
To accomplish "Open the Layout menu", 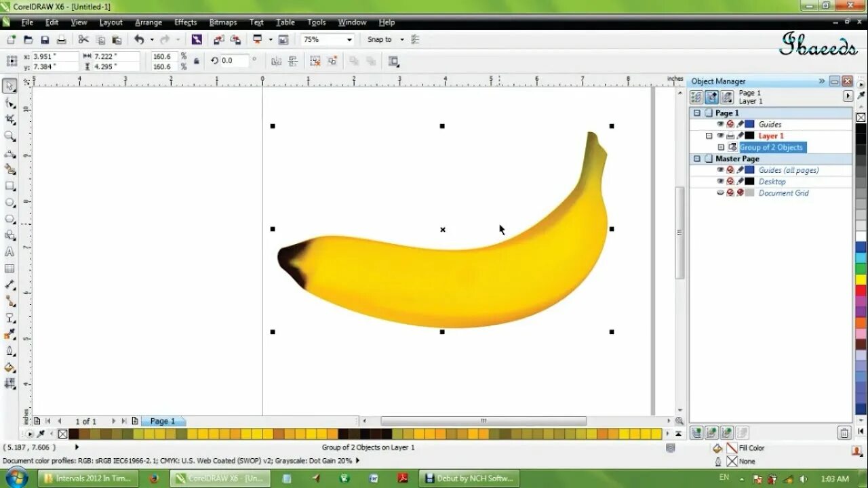I will pyautogui.click(x=111, y=22).
